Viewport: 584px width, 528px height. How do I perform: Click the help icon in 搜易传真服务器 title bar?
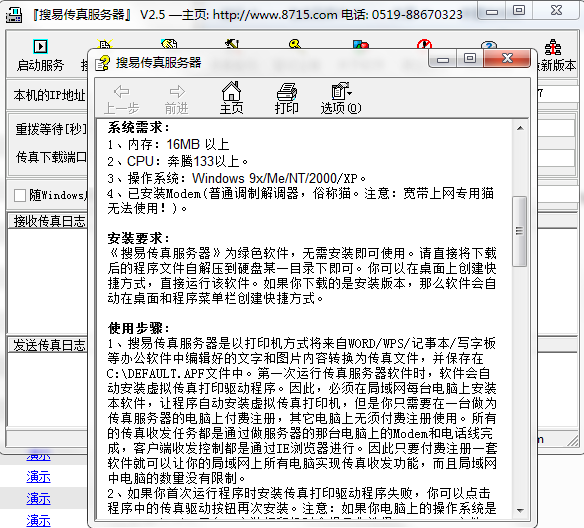pyautogui.click(x=102, y=63)
